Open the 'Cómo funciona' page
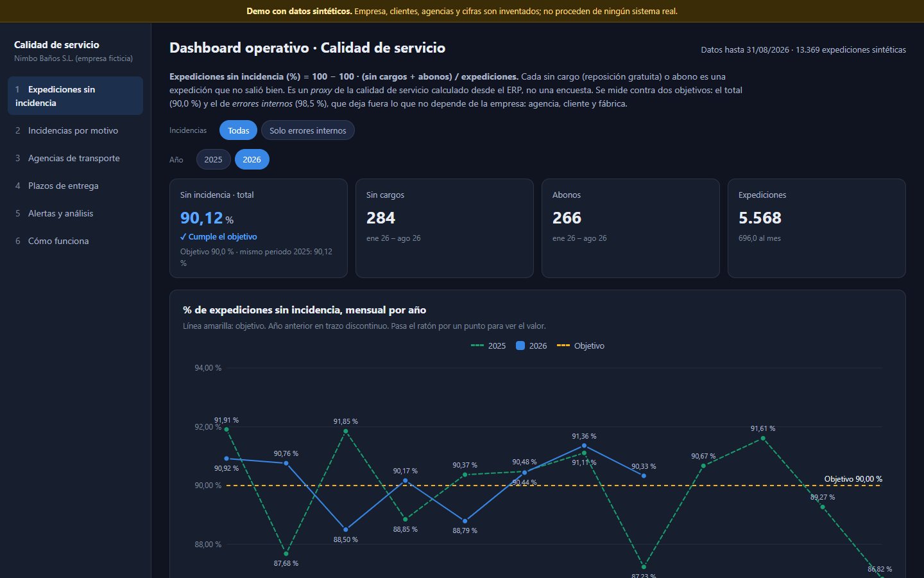 75,241
